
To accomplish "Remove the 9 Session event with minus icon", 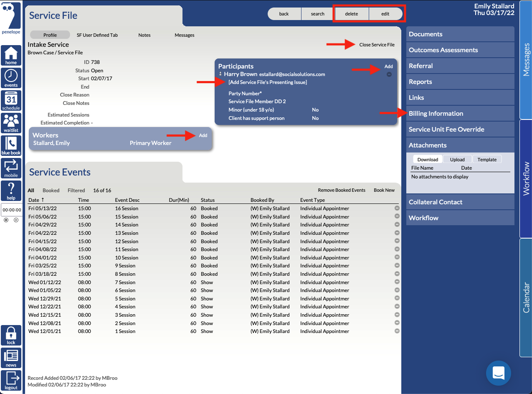I will tap(397, 265).
